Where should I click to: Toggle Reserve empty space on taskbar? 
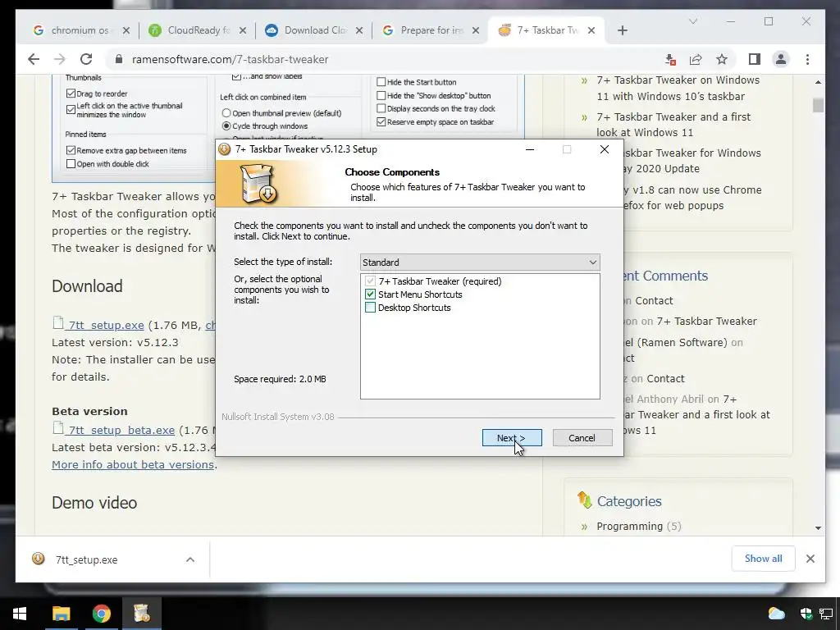click(x=381, y=122)
